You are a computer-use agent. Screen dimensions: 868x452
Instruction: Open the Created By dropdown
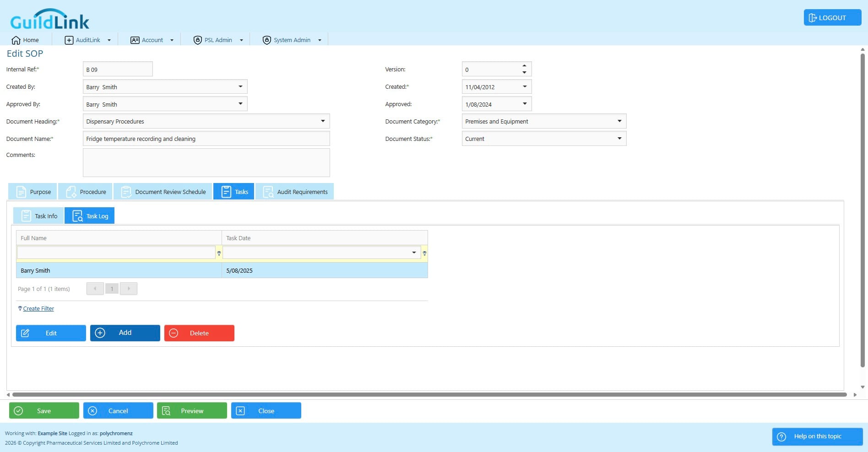(x=240, y=86)
